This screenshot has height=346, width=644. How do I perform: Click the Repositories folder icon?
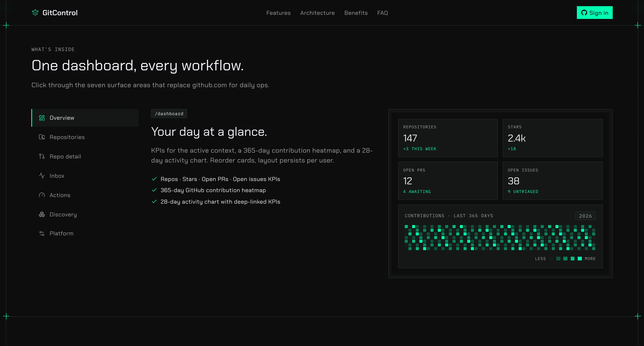coord(42,137)
